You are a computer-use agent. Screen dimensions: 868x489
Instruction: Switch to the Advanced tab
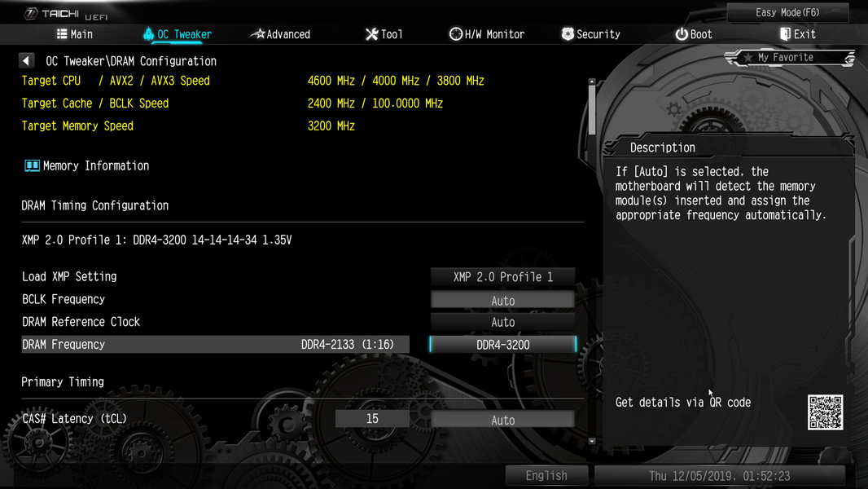point(280,34)
